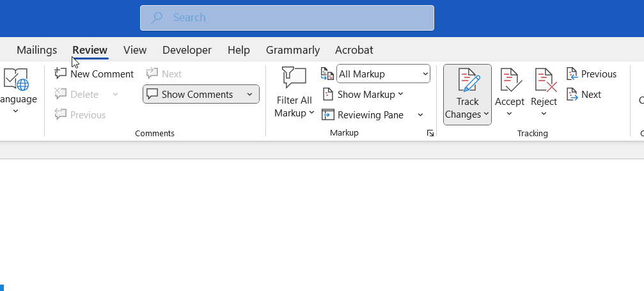The image size is (644, 291).
Task: Expand the Show Markup menu
Action: point(363,95)
